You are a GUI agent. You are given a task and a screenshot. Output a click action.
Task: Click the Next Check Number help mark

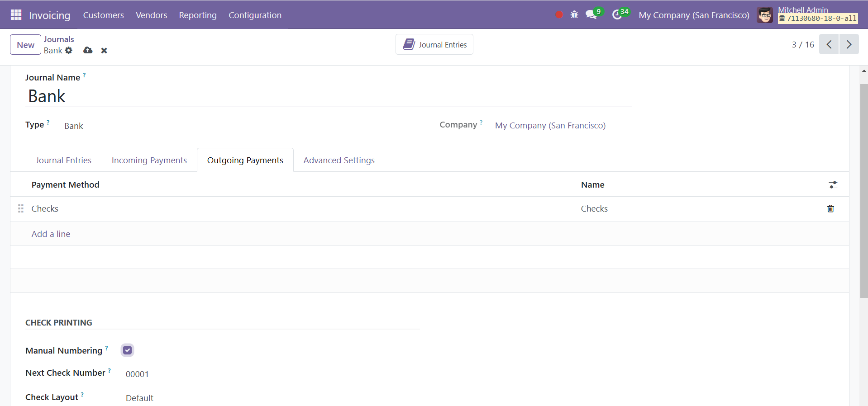point(109,370)
